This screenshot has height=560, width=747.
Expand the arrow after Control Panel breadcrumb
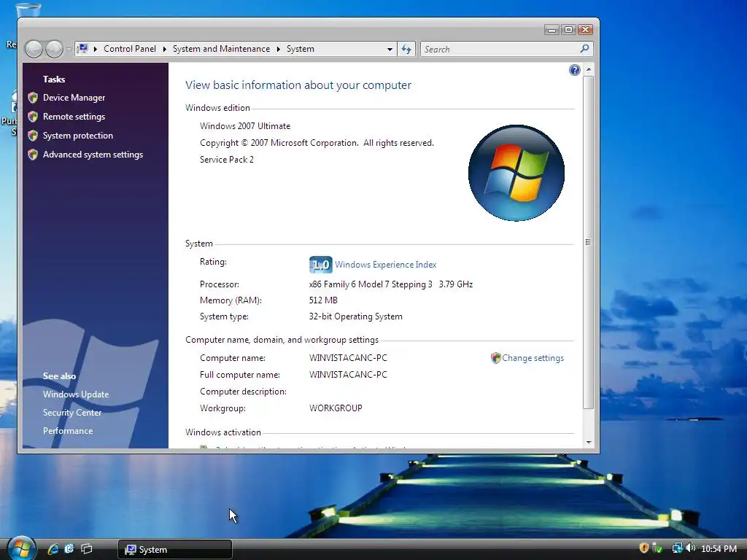pyautogui.click(x=164, y=49)
